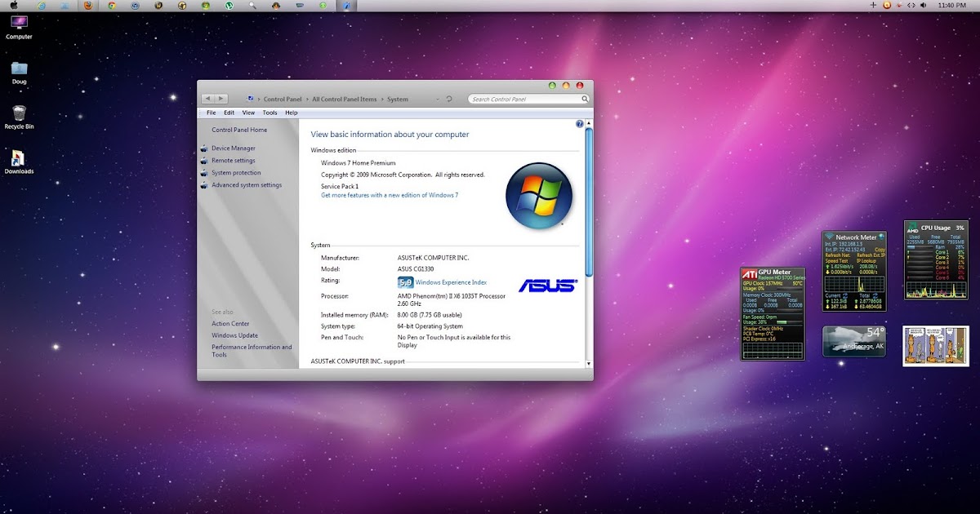Click the Windows logo orb in System window

[539, 195]
